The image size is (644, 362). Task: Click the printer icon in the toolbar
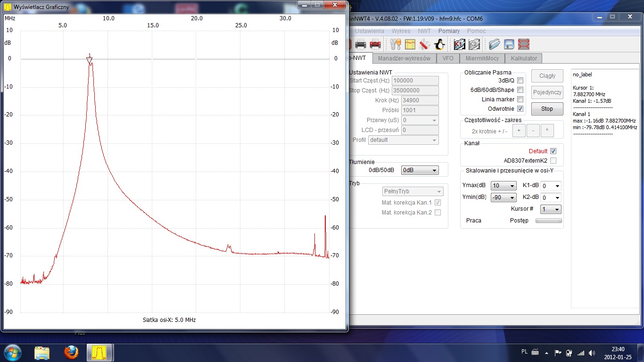click(x=361, y=45)
